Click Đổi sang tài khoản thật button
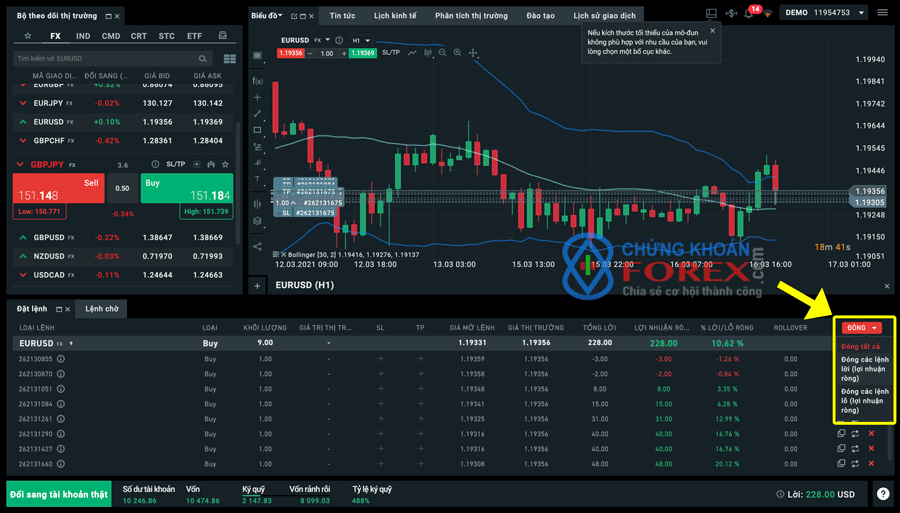This screenshot has width=900, height=513. click(x=59, y=494)
